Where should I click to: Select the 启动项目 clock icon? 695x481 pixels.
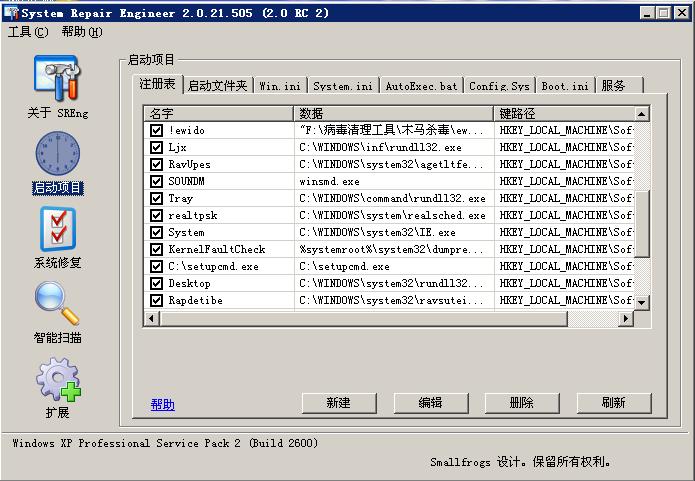(x=58, y=153)
